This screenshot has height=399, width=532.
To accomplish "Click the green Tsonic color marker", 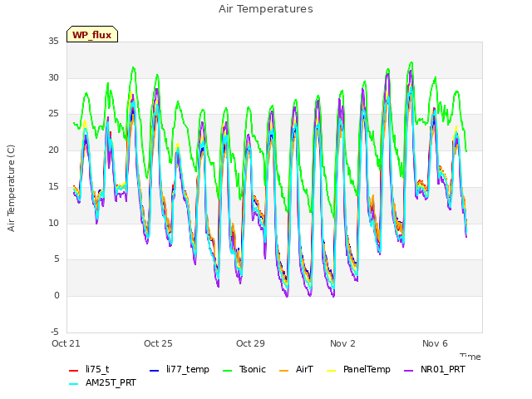I will click(x=227, y=371).
